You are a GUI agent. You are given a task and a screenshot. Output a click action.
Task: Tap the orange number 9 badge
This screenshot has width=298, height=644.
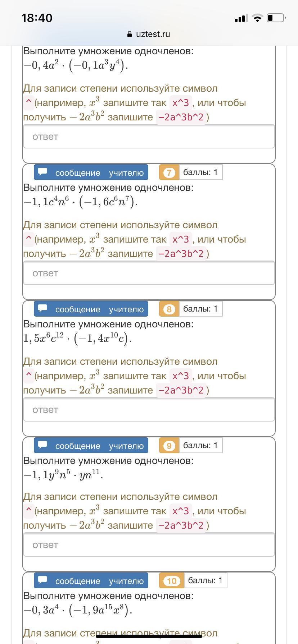(169, 446)
